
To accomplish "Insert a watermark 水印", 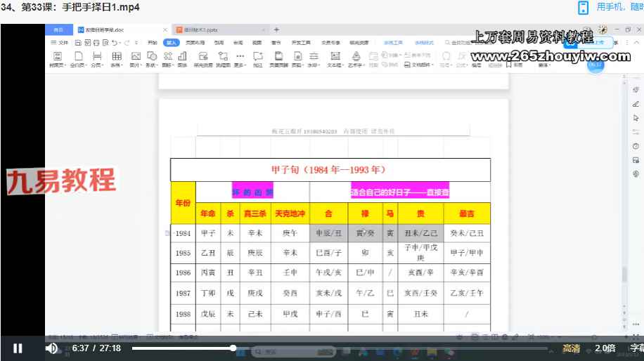I will (x=314, y=59).
